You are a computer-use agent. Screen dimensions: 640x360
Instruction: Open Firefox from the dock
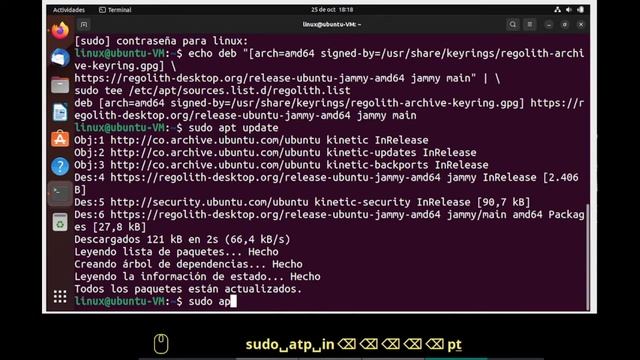tap(60, 30)
